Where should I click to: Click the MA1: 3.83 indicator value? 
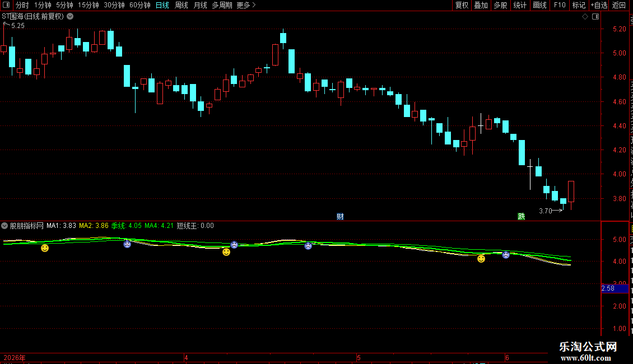point(61,226)
